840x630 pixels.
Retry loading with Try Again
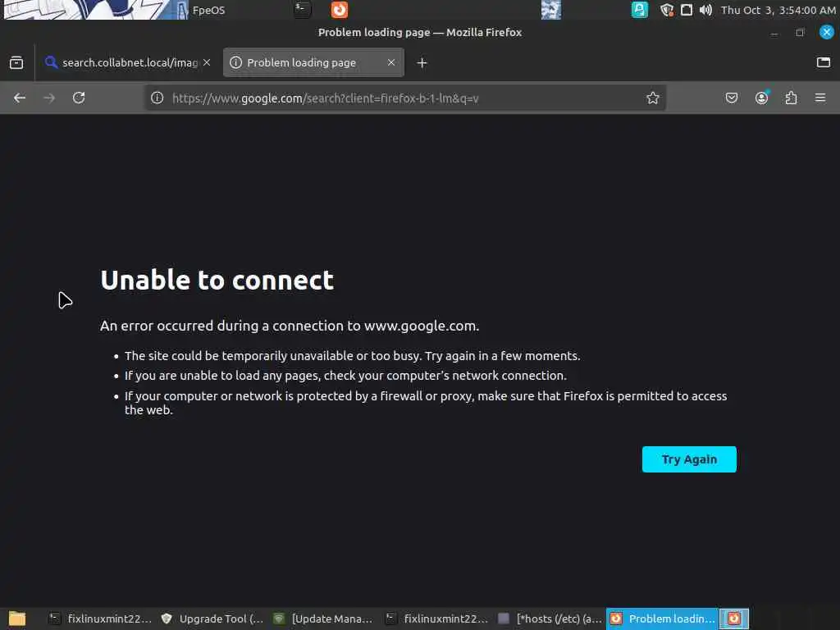(689, 459)
